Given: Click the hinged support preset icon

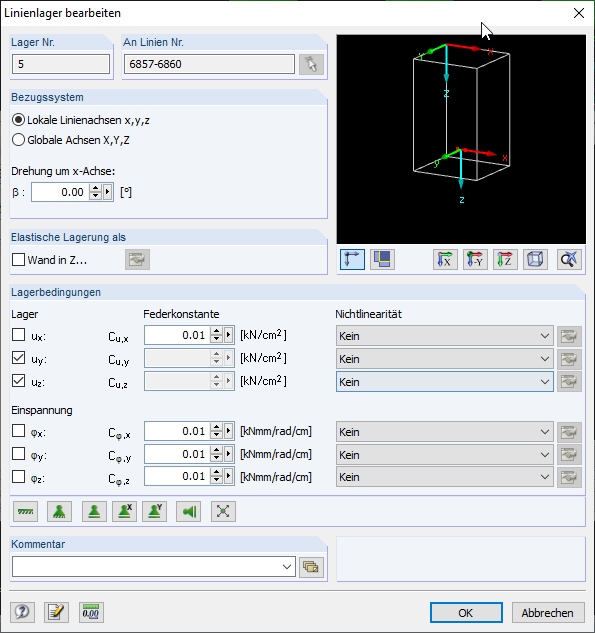Looking at the screenshot, I should point(59,511).
